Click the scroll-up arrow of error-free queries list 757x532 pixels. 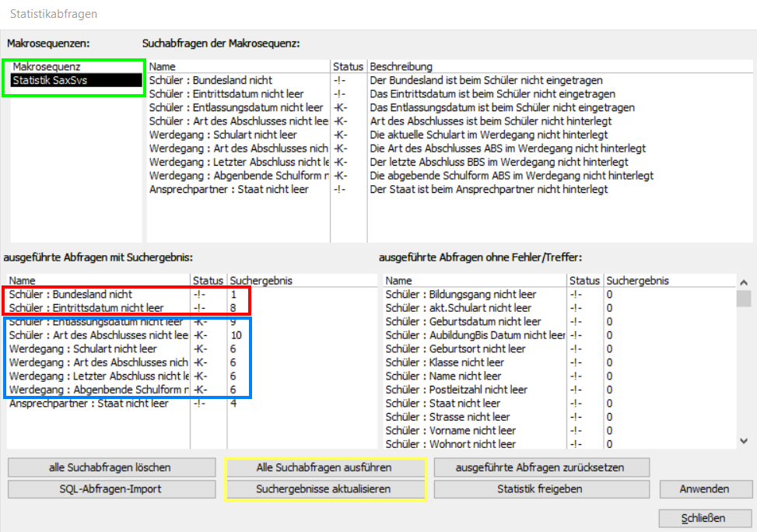point(743,283)
